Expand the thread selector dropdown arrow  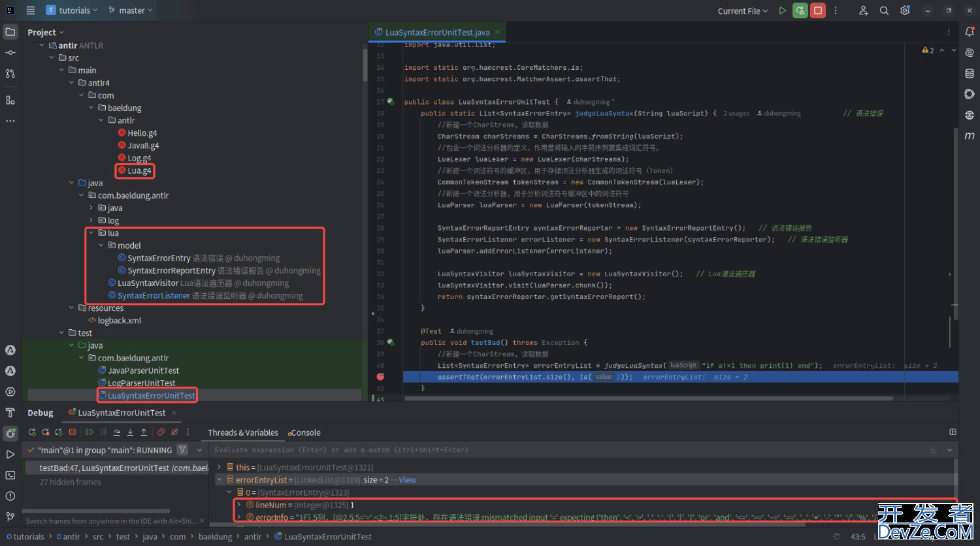(x=199, y=450)
